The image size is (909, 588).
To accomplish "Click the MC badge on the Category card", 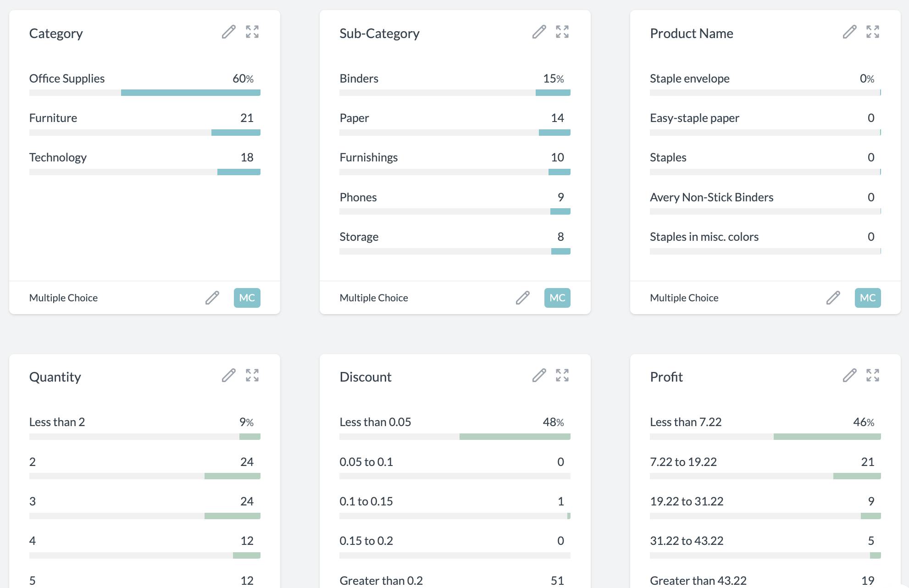I will click(247, 298).
